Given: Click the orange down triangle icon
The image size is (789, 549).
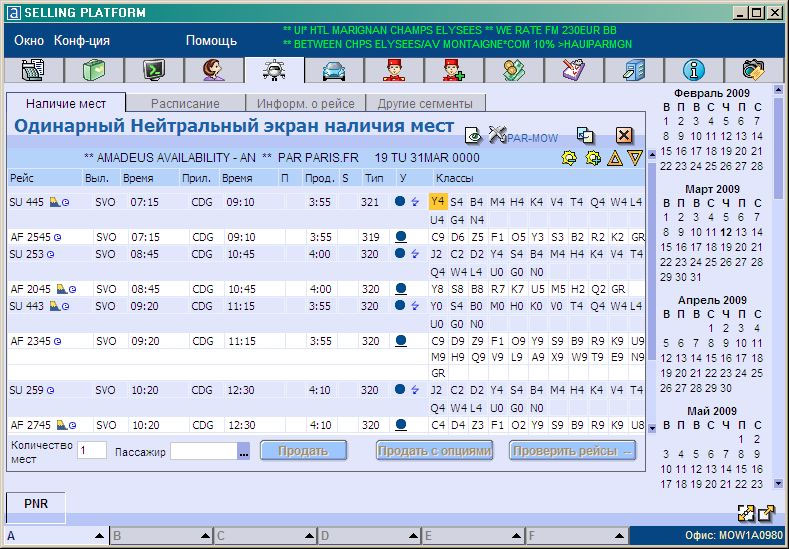Looking at the screenshot, I should [x=635, y=159].
